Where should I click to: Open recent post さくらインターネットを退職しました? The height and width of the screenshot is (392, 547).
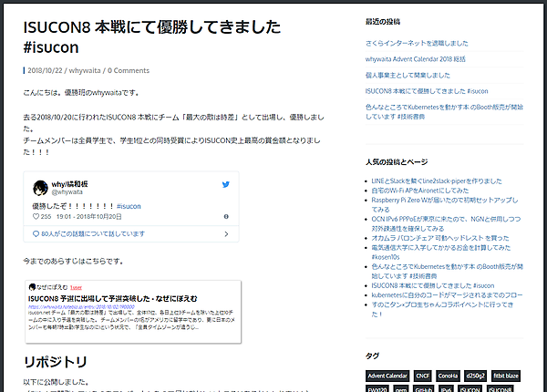[416, 43]
